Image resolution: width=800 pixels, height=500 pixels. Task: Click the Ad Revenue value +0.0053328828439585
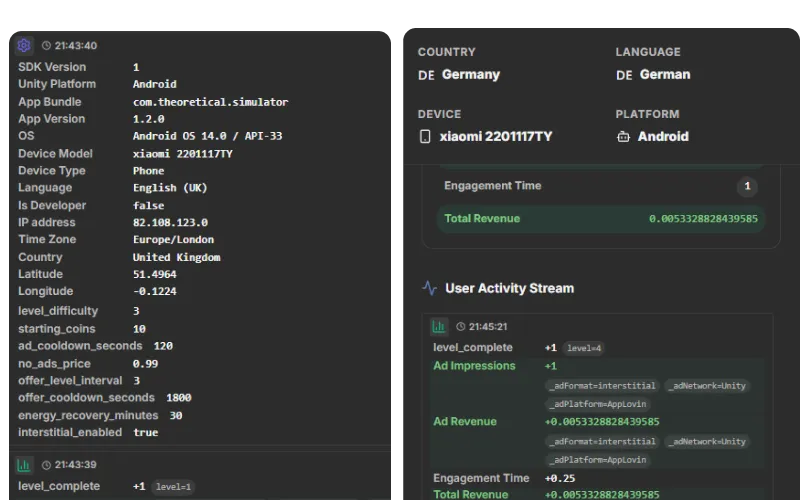point(602,422)
